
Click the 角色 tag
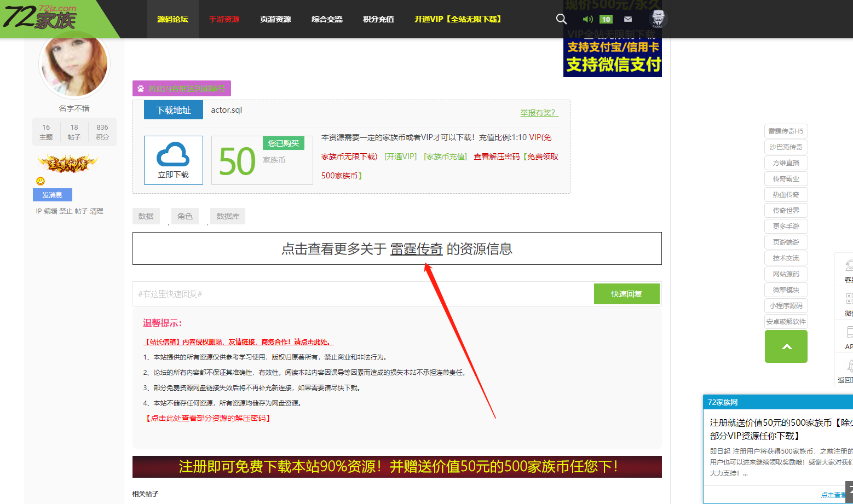tap(185, 216)
